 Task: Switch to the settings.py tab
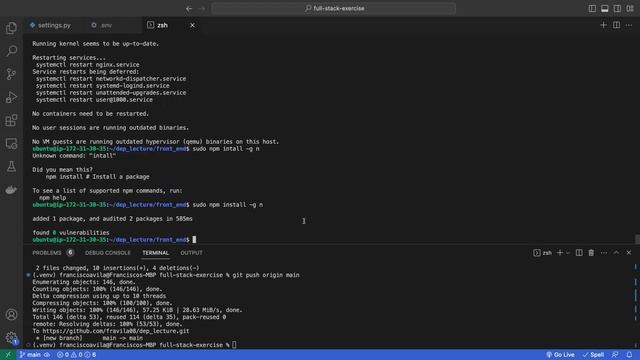50,25
